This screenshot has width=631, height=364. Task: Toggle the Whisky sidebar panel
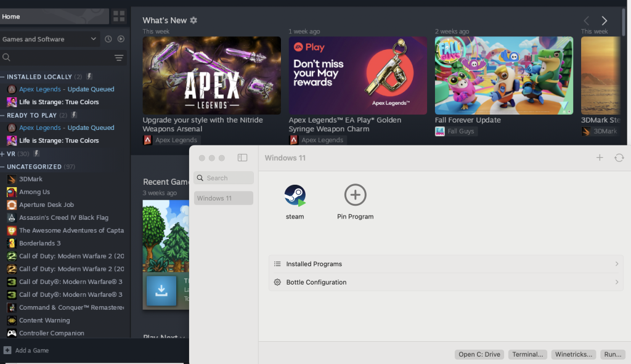[x=242, y=158]
